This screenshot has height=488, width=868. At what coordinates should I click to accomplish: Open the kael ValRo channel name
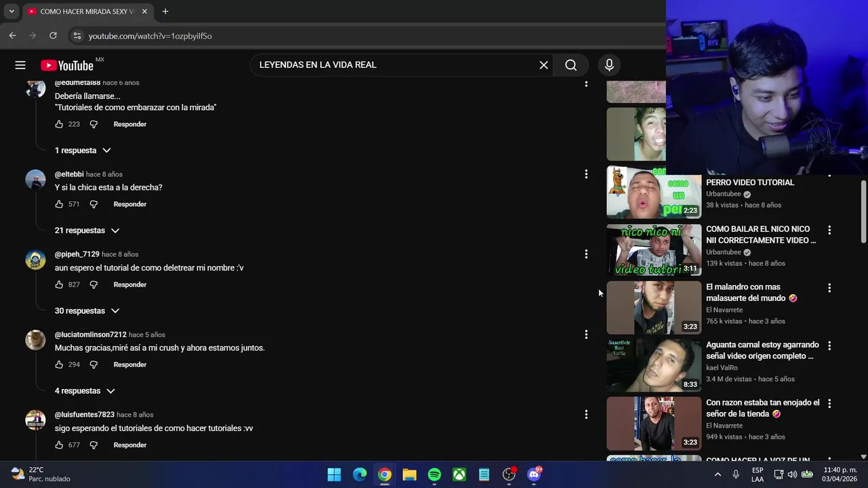[722, 368]
